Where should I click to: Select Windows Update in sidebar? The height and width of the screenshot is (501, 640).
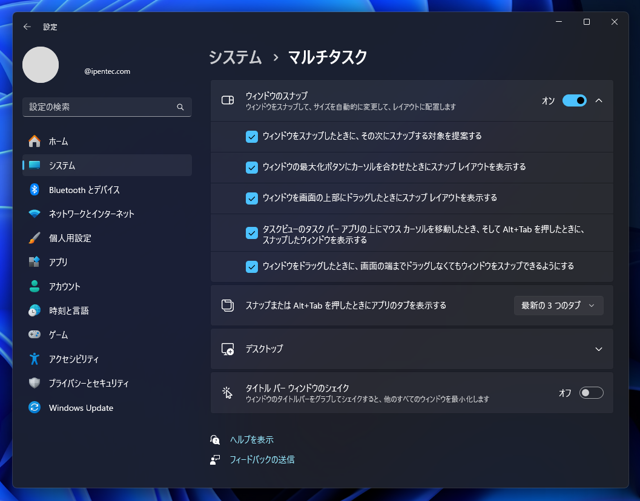point(107,407)
